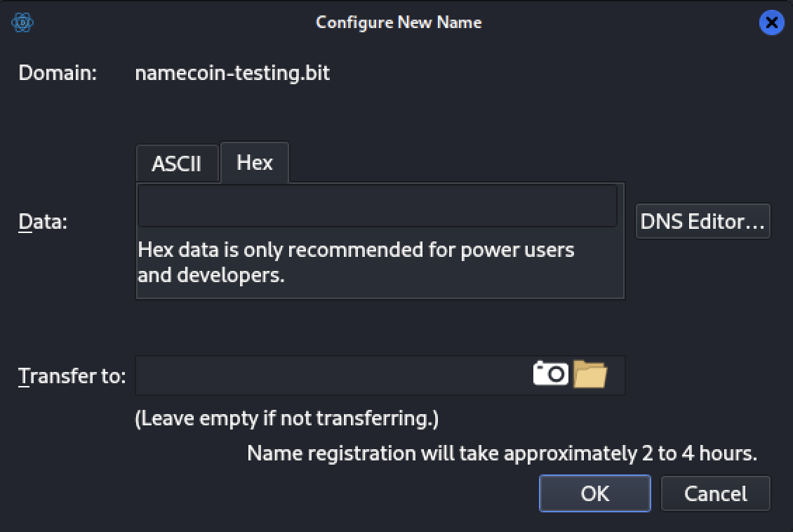This screenshot has height=532, width=793.
Task: Focus the hex Data input box
Action: [x=378, y=205]
